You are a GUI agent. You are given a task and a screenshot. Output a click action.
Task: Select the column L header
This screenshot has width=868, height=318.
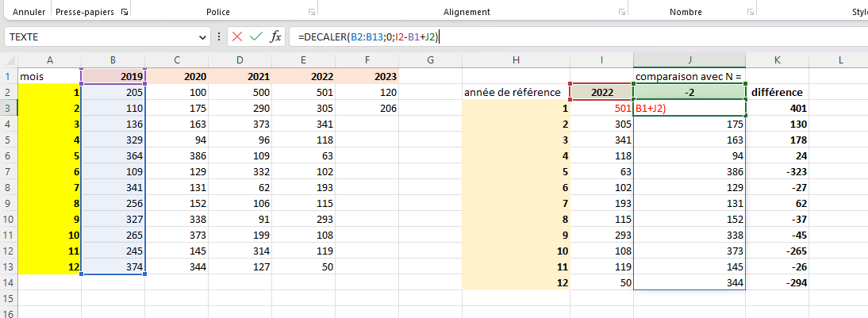point(839,60)
